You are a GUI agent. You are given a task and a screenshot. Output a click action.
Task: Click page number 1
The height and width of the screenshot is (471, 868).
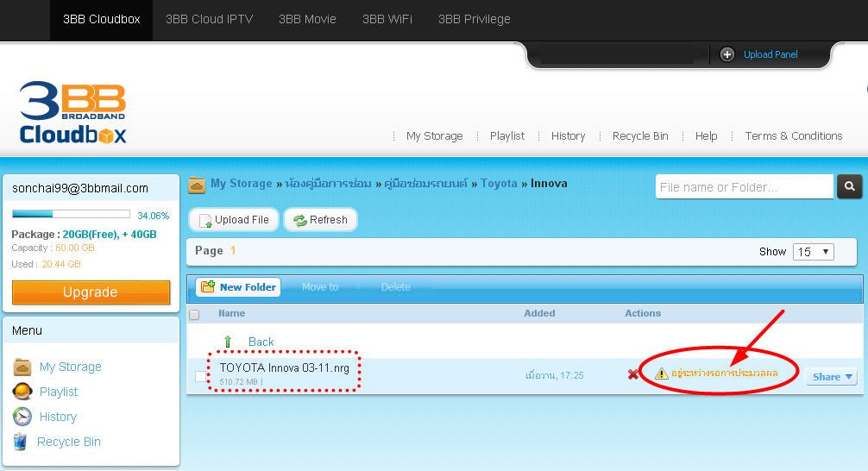[x=233, y=251]
